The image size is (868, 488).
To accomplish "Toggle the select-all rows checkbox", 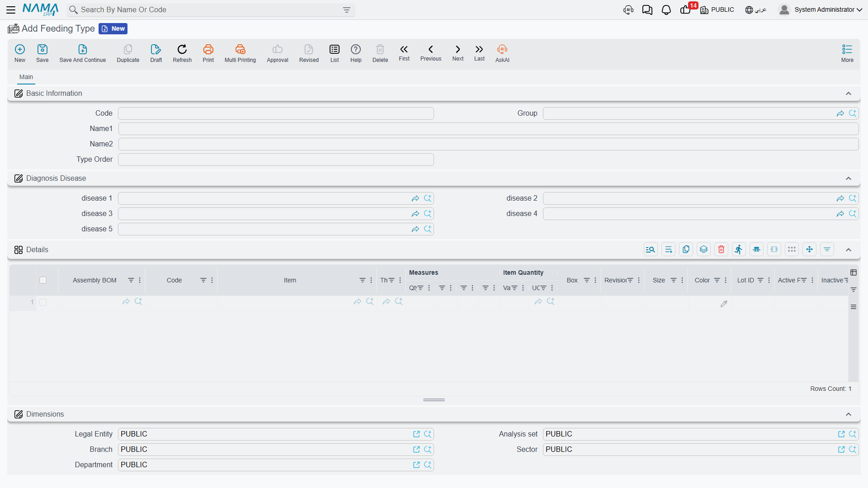I will point(43,280).
